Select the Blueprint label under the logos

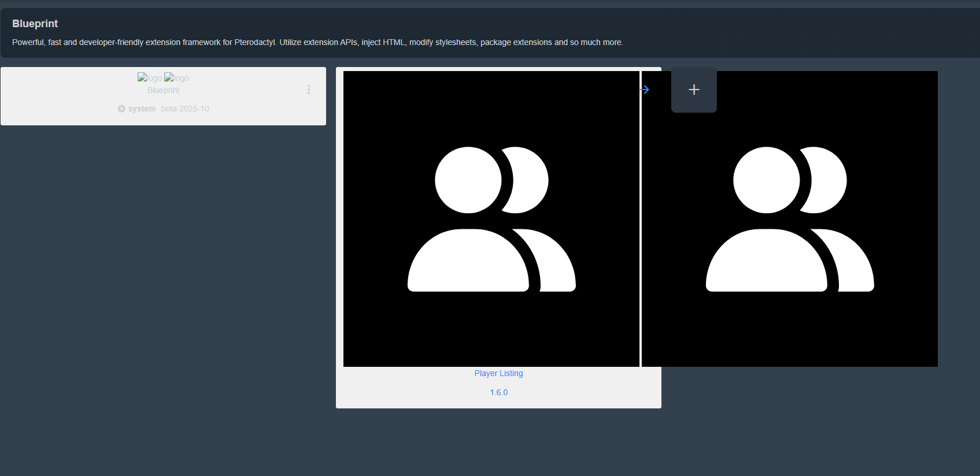pos(164,90)
